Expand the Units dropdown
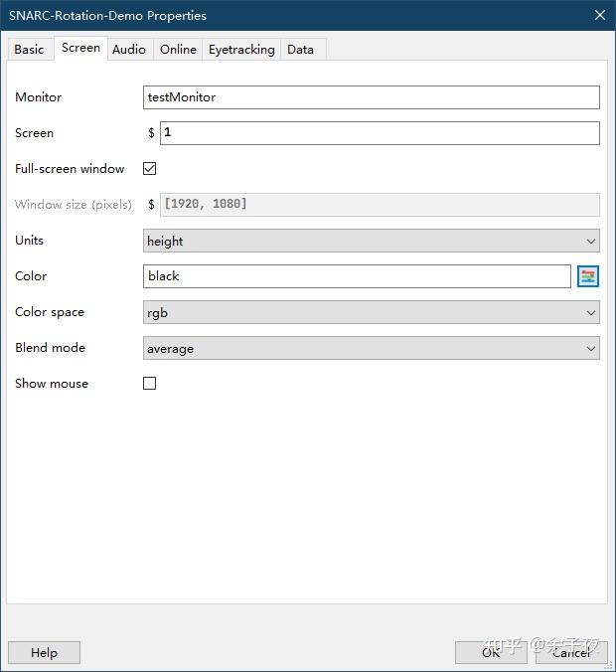616x672 pixels. tap(372, 241)
